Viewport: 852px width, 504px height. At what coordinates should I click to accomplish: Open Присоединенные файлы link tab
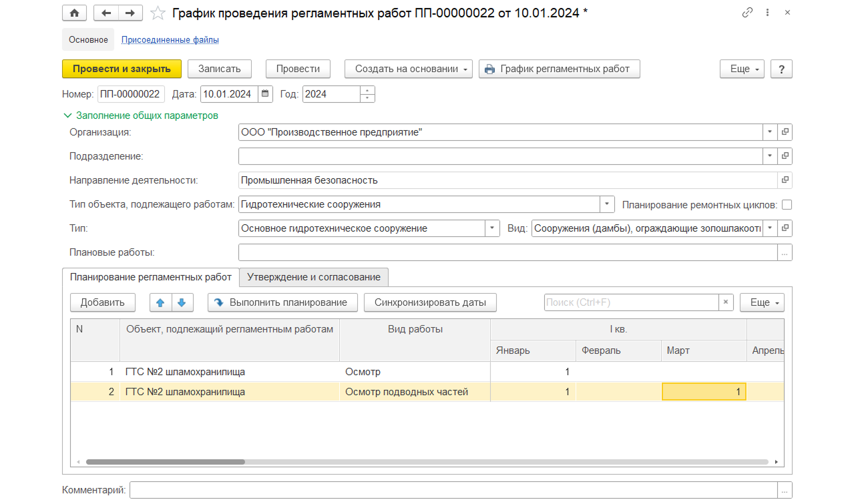click(170, 39)
